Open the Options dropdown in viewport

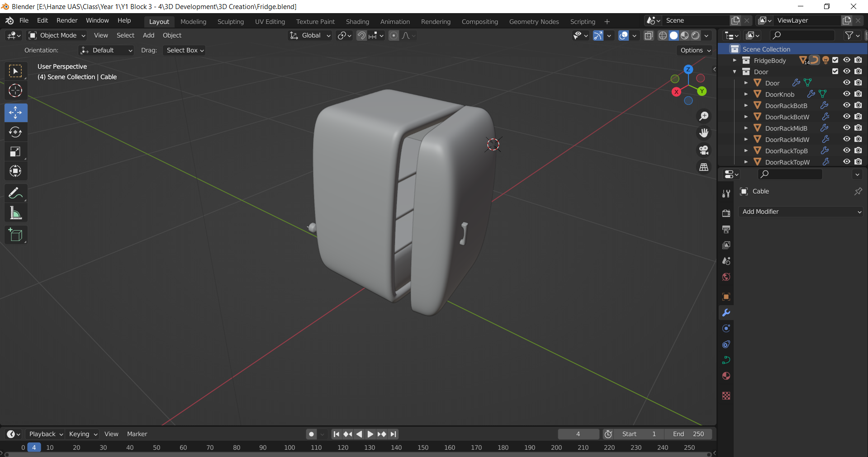pyautogui.click(x=696, y=50)
